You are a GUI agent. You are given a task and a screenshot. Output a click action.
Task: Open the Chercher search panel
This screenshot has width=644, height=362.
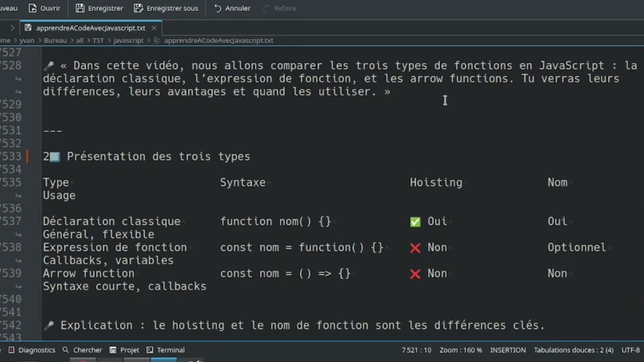pos(82,350)
